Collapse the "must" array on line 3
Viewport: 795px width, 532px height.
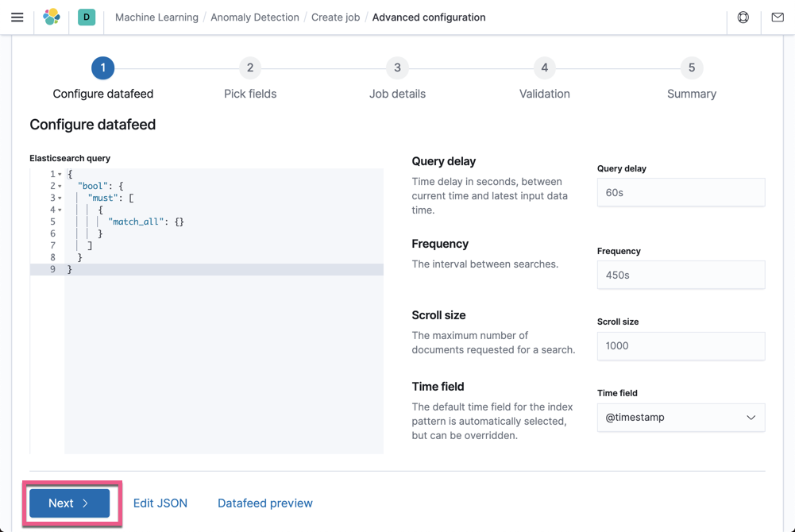tap(60, 199)
